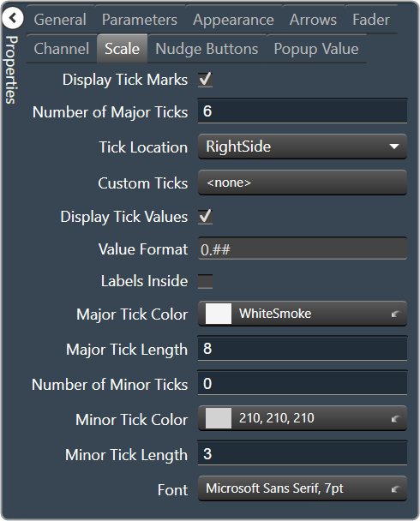Open the Arrows tab

(313, 20)
